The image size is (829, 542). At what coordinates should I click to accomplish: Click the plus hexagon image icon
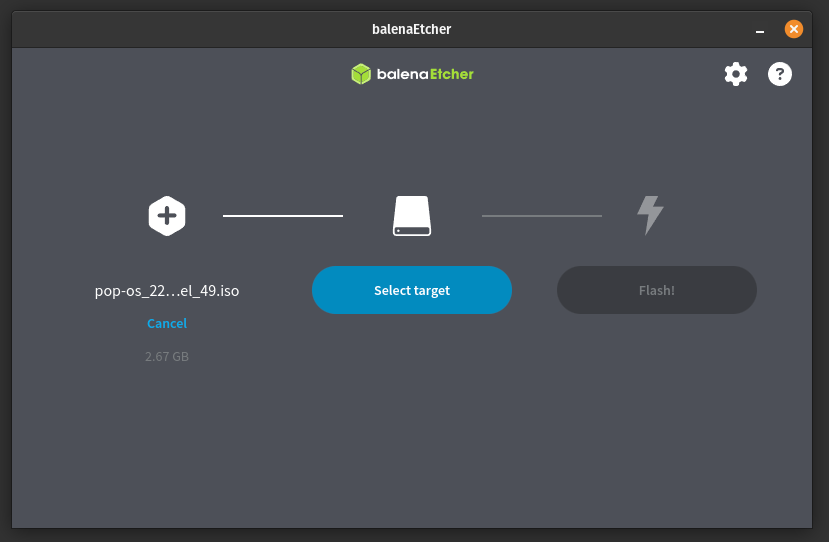(x=167, y=216)
